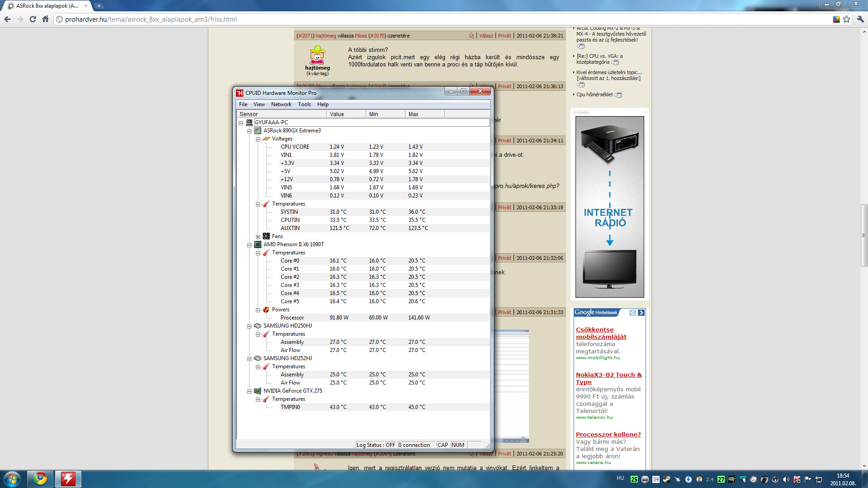This screenshot has height=488, width=868.
Task: Expand the Fans node
Action: coord(258,237)
